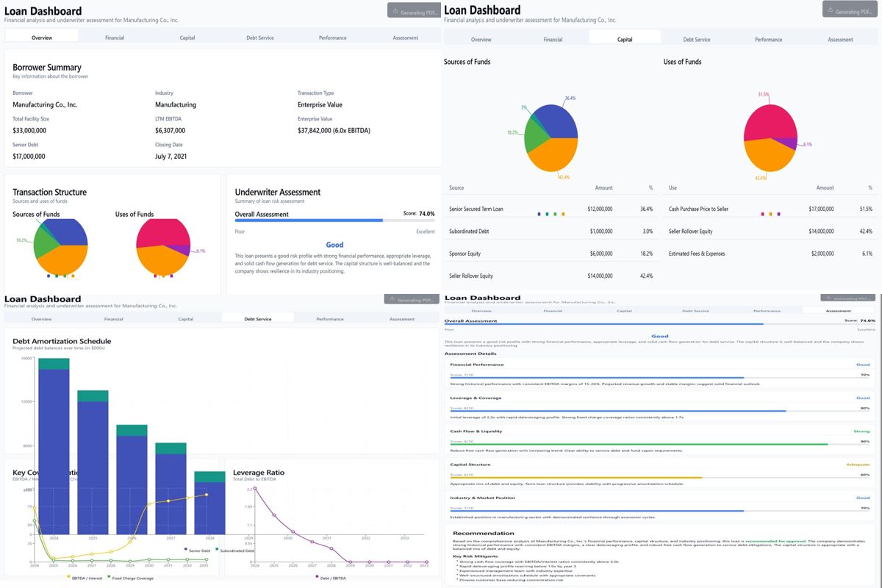Click the Estimated Fees & Expenses row
882x588 pixels.
tap(770, 254)
